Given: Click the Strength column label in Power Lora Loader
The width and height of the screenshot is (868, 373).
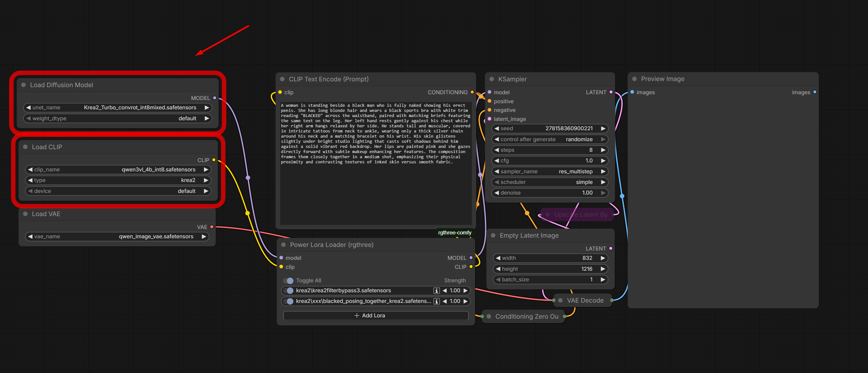Looking at the screenshot, I should tap(455, 281).
